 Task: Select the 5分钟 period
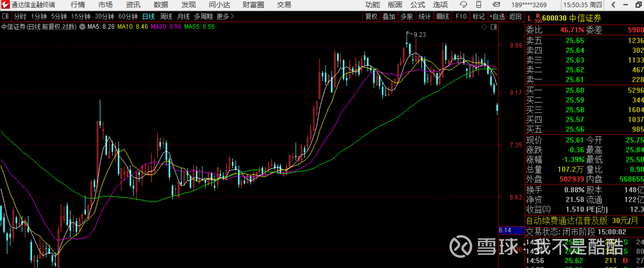[x=59, y=16]
